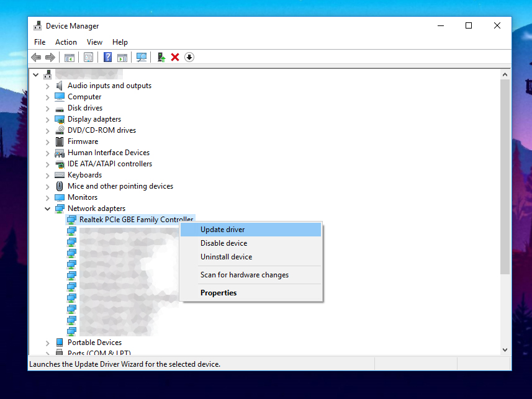Click the Show/Hide console tree toolbar icon

[70, 57]
